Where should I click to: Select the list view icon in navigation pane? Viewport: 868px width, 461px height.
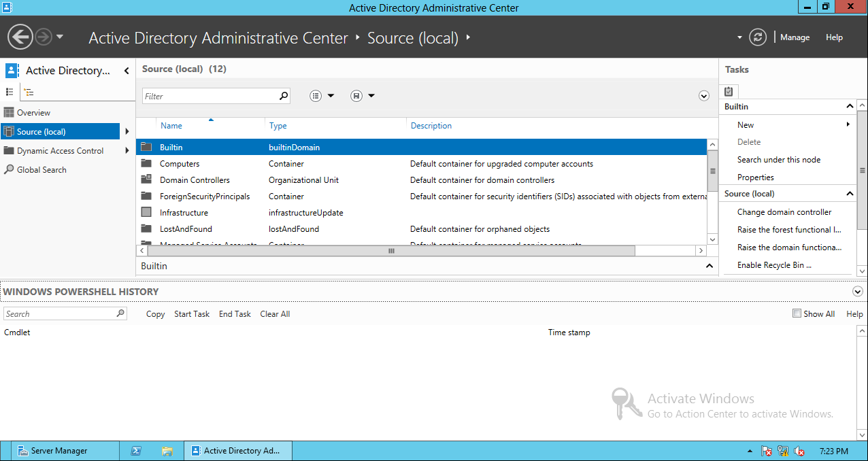10,91
